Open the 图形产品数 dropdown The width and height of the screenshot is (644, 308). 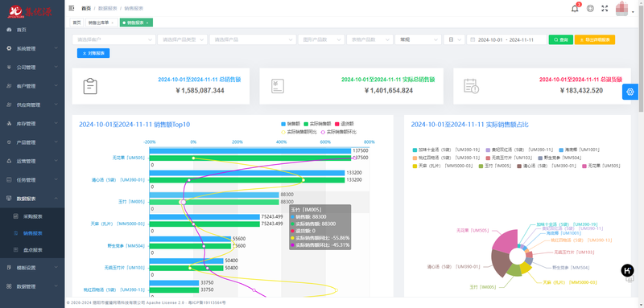[321, 39]
